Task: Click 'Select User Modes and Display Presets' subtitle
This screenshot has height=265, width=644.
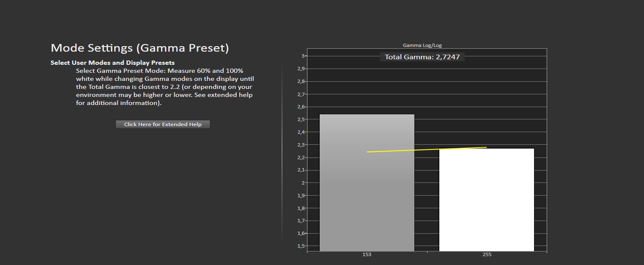Action: point(112,63)
